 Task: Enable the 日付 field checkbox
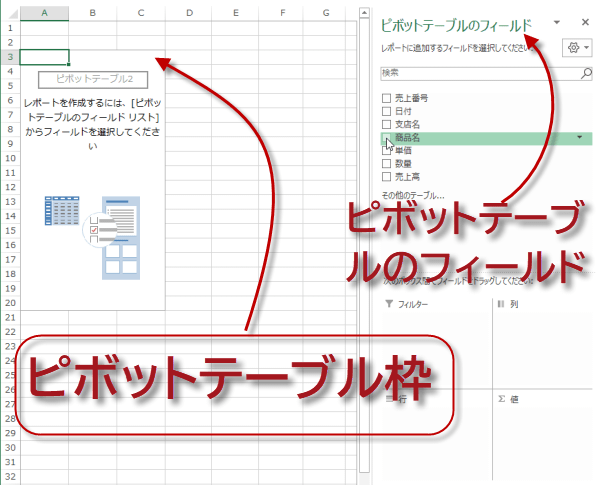click(386, 111)
